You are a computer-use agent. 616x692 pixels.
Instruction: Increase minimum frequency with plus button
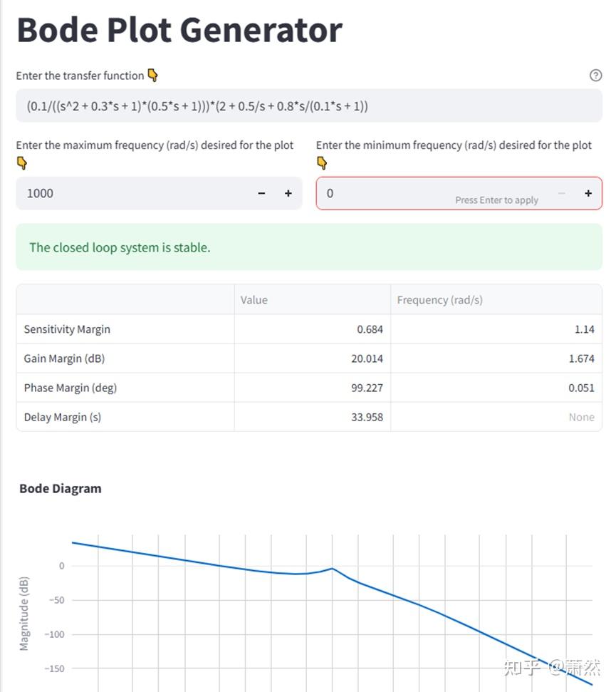click(588, 193)
